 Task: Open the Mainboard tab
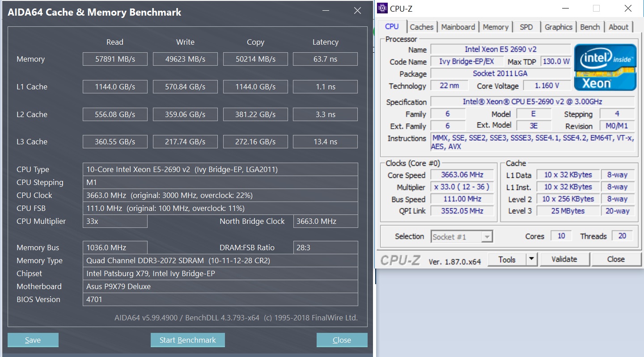pyautogui.click(x=458, y=27)
